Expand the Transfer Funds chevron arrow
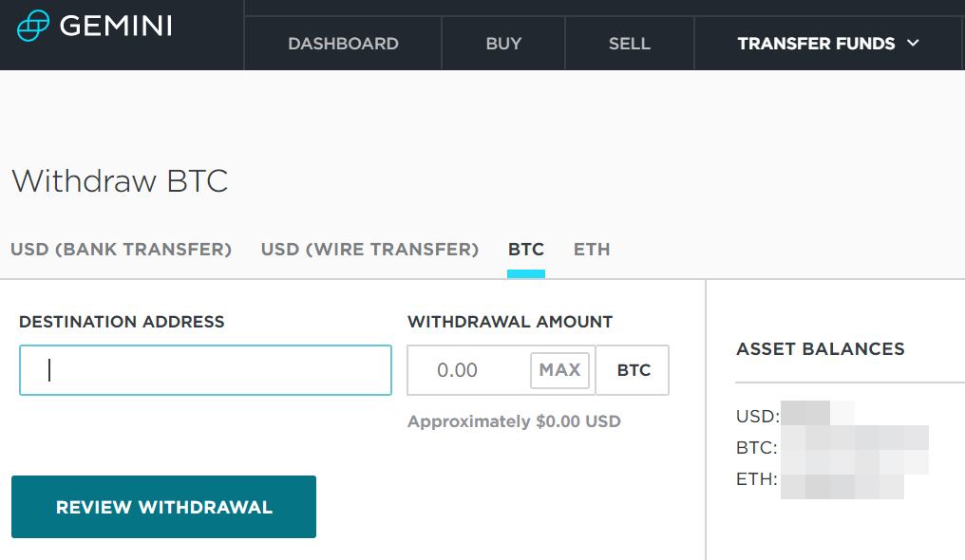Screen dimensions: 965x560 (x=913, y=43)
